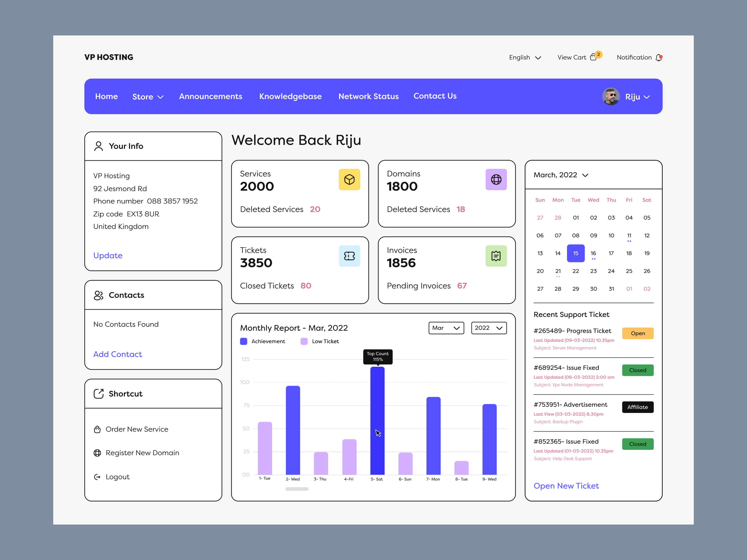Select day 16 in the calendar
Image resolution: width=747 pixels, height=560 pixels.
593,253
